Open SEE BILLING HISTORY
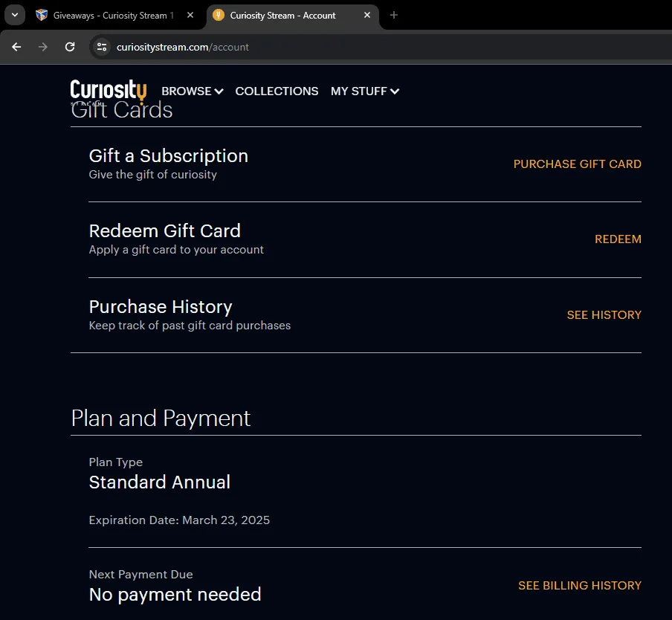 click(580, 586)
